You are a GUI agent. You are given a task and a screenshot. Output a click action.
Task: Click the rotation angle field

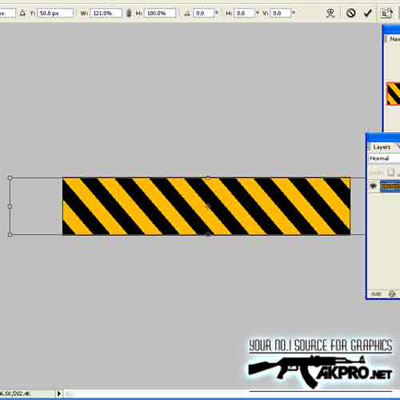click(203, 13)
